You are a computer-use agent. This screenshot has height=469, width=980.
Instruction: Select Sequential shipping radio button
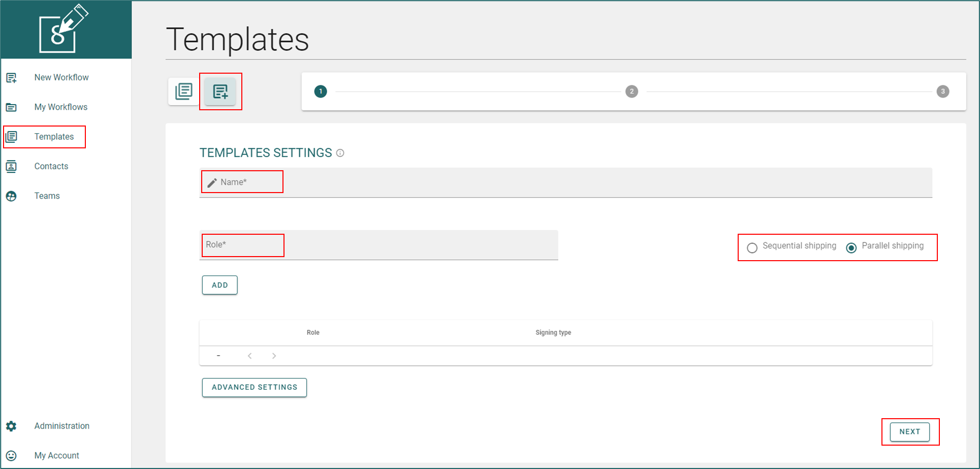pyautogui.click(x=752, y=247)
